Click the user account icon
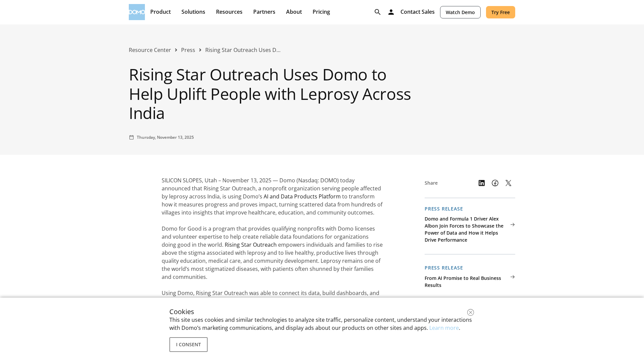Image resolution: width=644 pixels, height=362 pixels. 391,12
